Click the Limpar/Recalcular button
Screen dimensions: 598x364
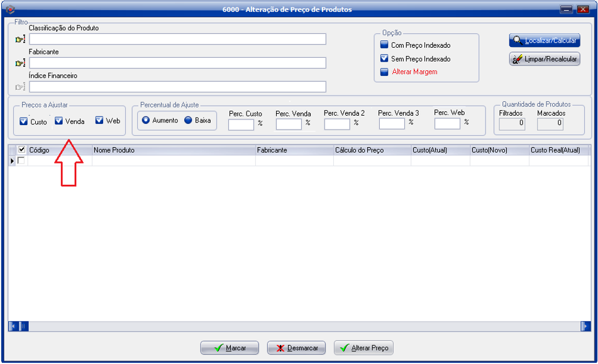pos(544,59)
